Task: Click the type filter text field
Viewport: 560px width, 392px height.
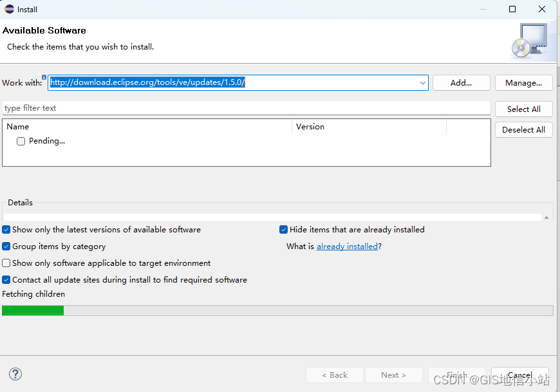Action: tap(247, 108)
